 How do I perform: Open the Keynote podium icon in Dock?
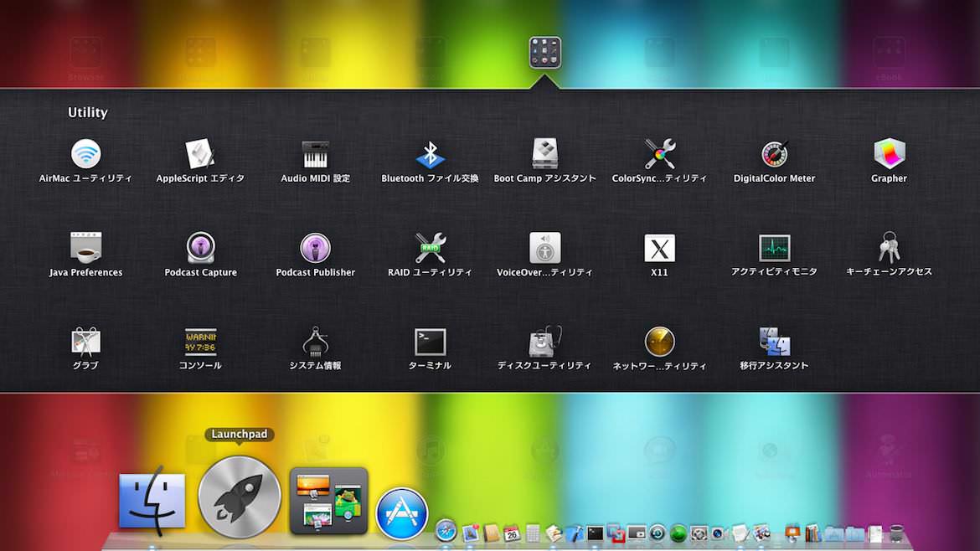(792, 533)
